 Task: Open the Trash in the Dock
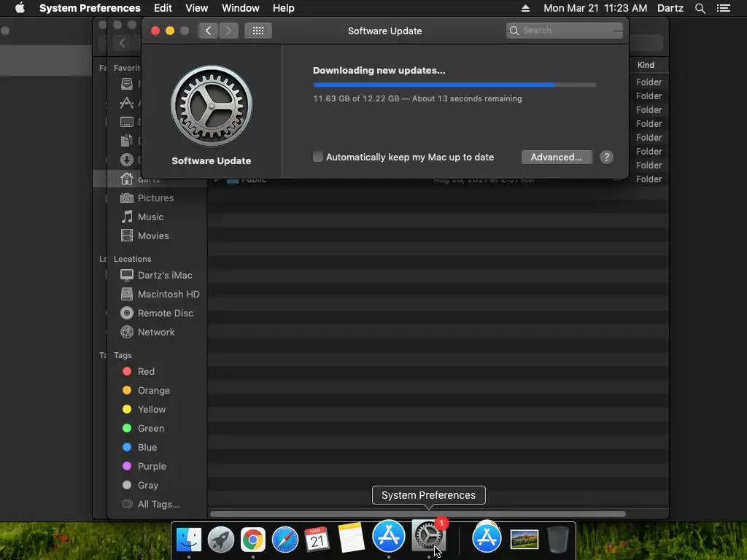click(557, 540)
